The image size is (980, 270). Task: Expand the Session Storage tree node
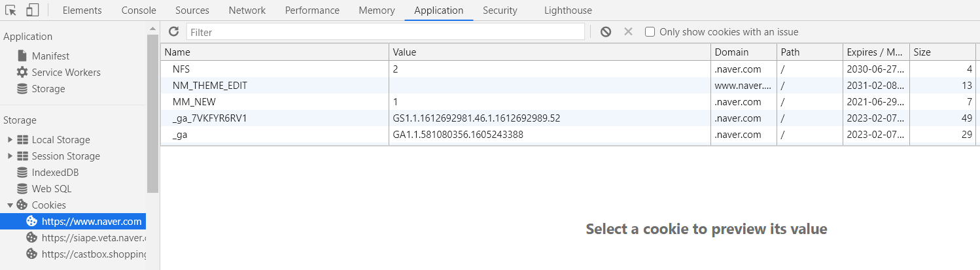click(10, 156)
